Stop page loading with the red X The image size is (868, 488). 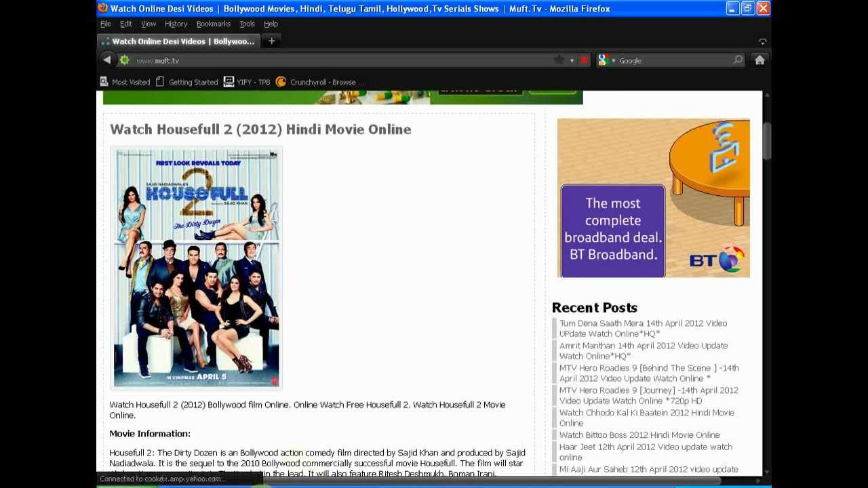[x=584, y=60]
